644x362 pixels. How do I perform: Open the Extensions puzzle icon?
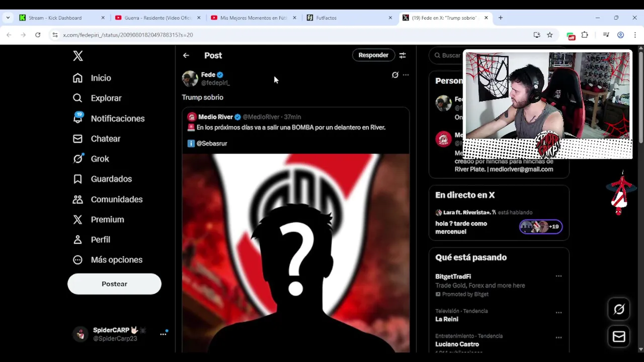click(x=585, y=35)
